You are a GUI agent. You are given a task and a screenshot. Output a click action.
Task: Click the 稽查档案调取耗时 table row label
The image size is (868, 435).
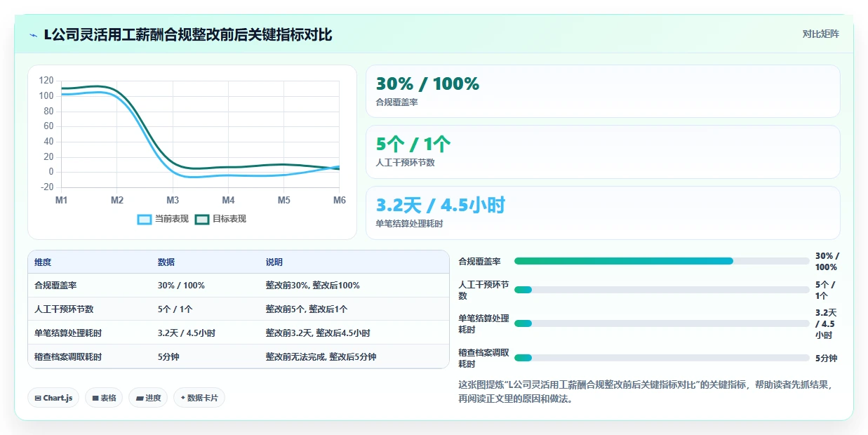[x=68, y=357]
